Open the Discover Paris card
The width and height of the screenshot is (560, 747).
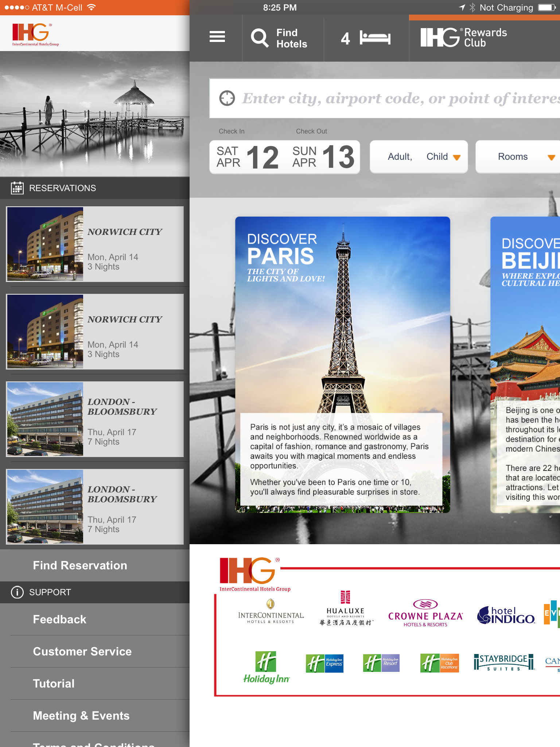point(343,365)
